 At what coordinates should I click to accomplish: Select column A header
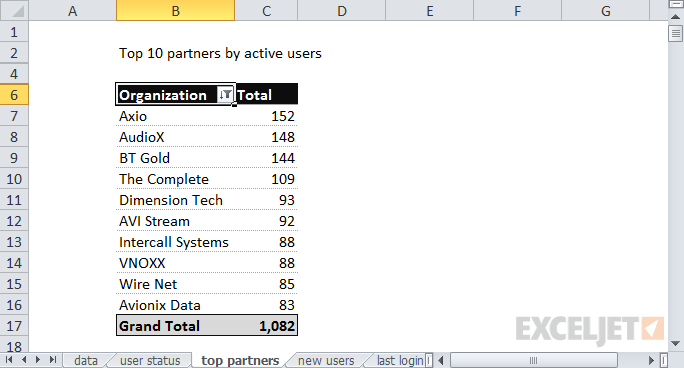(72, 10)
